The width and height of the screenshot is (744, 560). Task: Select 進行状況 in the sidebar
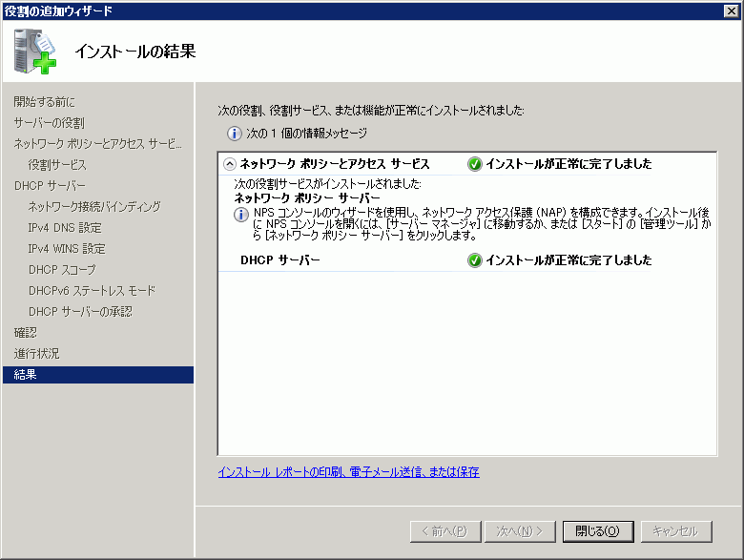(x=37, y=354)
